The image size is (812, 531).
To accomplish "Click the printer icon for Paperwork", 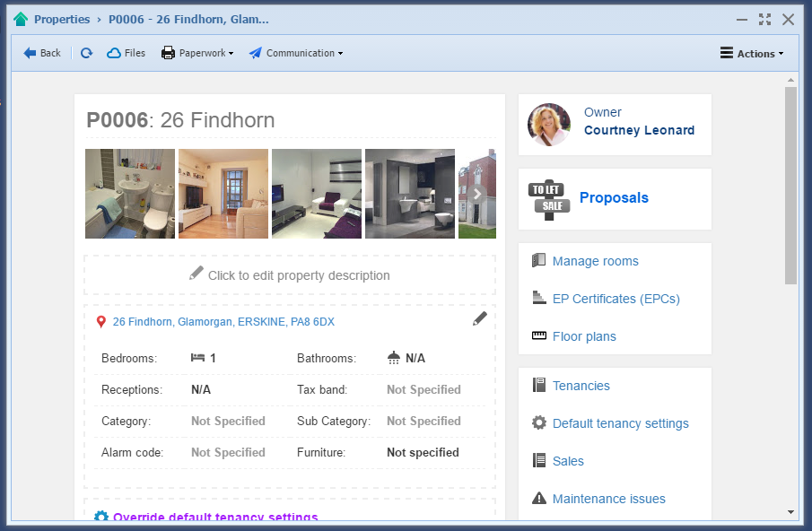I will tap(168, 53).
